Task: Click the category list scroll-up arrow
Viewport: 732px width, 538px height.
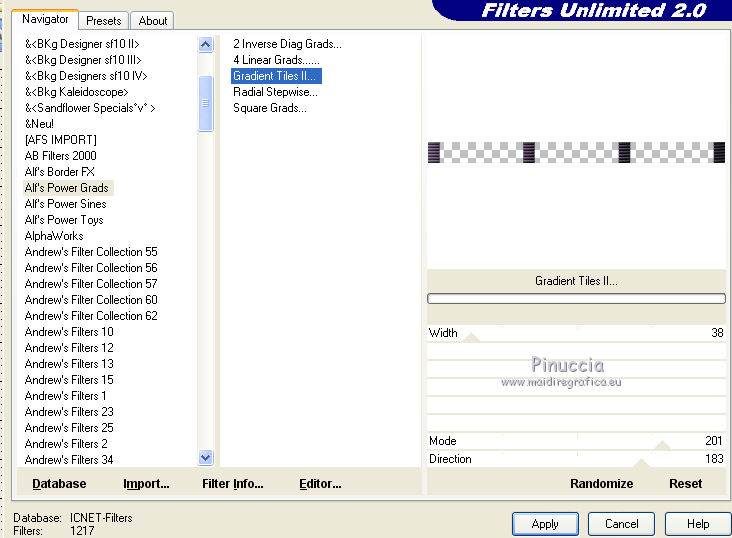Action: [205, 44]
